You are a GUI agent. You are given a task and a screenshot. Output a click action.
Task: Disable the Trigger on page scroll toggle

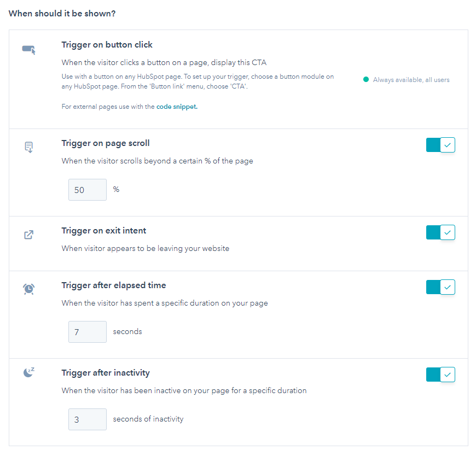click(440, 145)
